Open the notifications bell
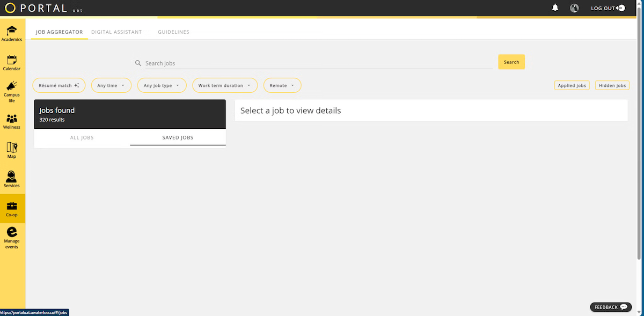The width and height of the screenshot is (644, 316). click(555, 8)
